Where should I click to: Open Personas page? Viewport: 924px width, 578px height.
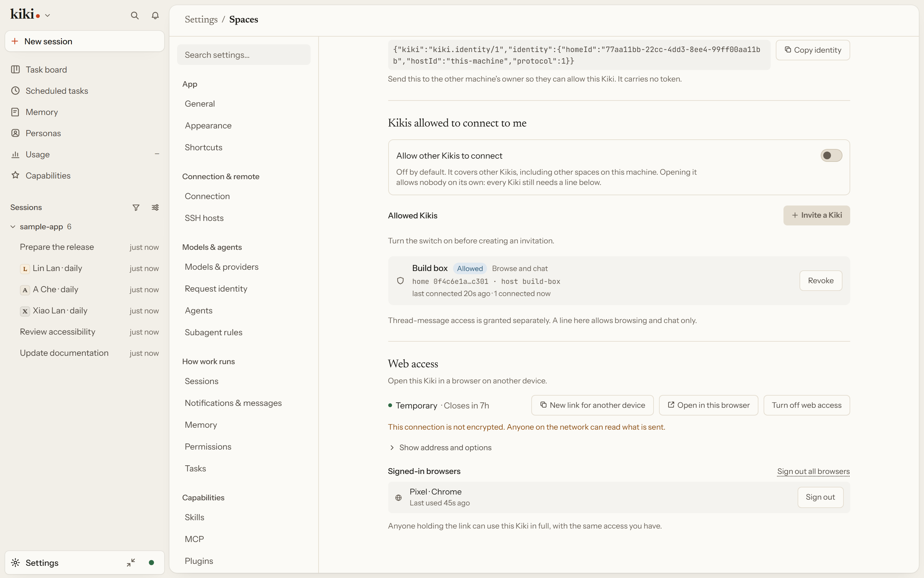pos(84,133)
